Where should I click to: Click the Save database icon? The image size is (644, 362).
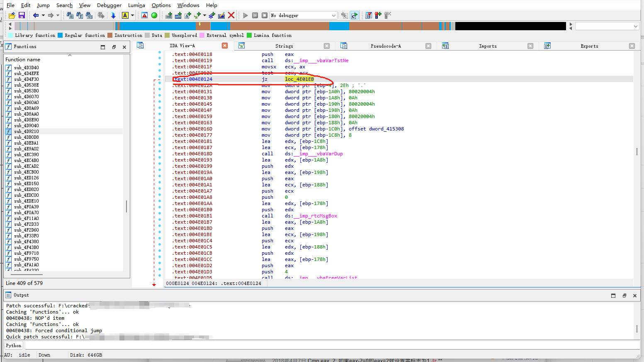[x=22, y=15]
